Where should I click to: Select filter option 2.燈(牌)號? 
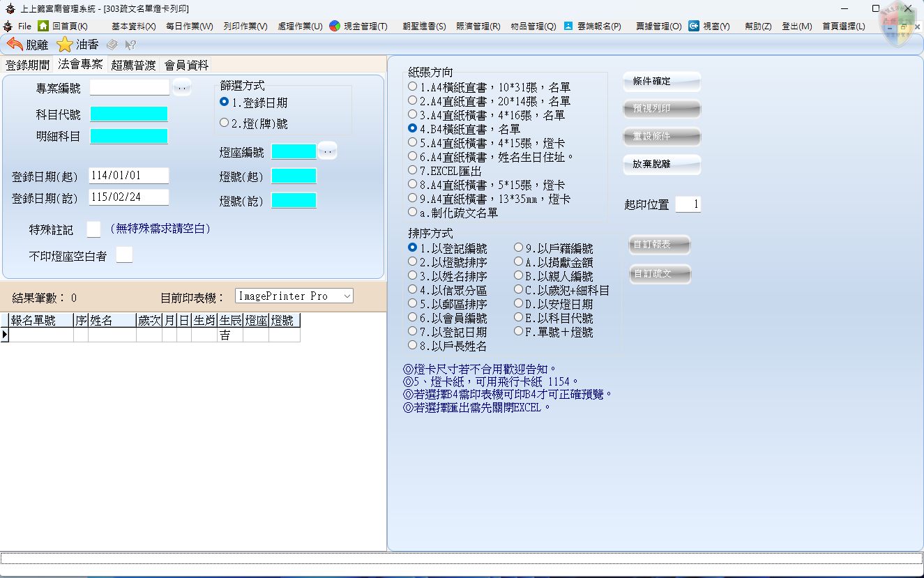(x=225, y=123)
